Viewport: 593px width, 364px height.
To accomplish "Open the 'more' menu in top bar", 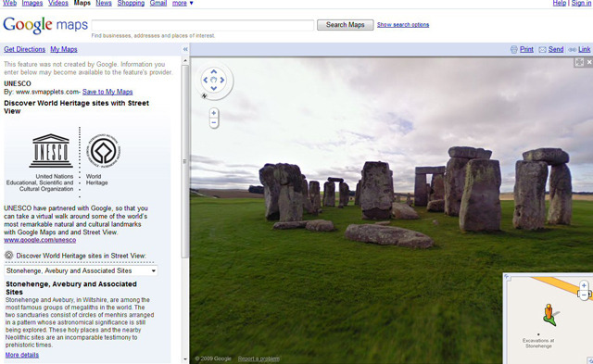I will click(x=183, y=3).
